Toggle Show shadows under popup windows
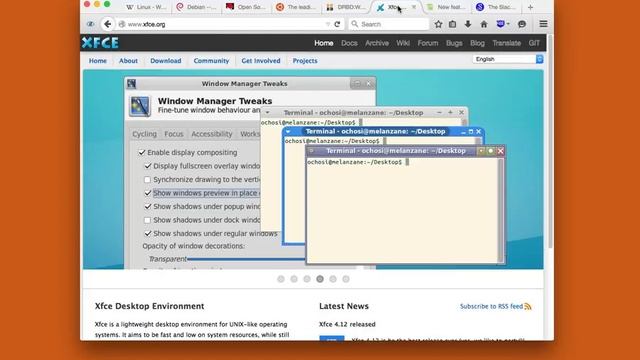Image resolution: width=640 pixels, height=360 pixels. point(148,207)
